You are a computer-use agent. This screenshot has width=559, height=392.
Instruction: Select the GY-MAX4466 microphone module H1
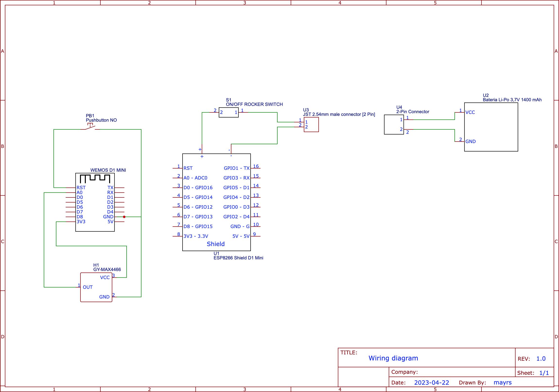pyautogui.click(x=96, y=287)
